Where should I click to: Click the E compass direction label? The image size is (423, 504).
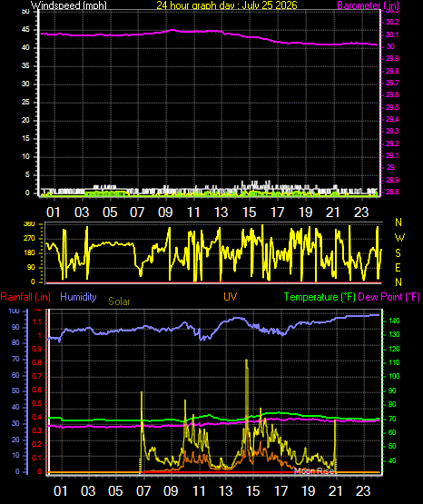[398, 267]
